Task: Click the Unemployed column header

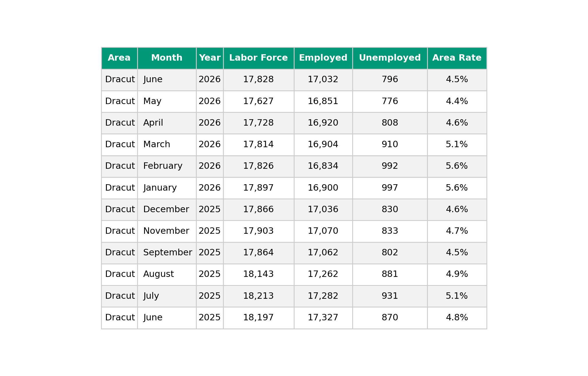Action: (x=390, y=58)
